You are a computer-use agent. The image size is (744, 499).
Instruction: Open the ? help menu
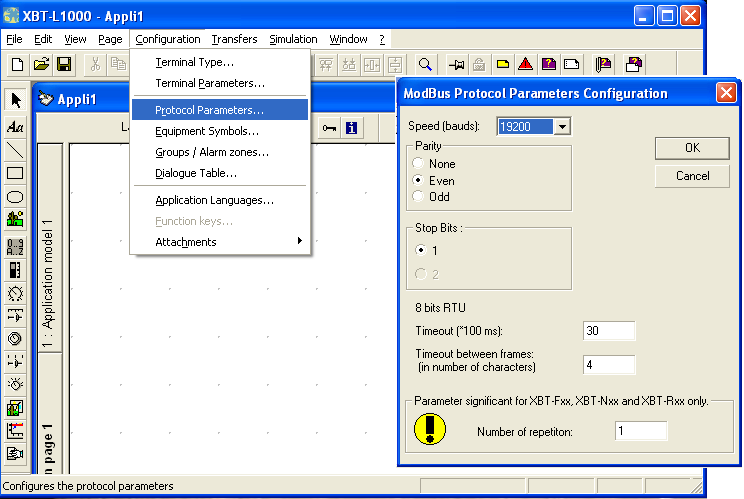[382, 39]
